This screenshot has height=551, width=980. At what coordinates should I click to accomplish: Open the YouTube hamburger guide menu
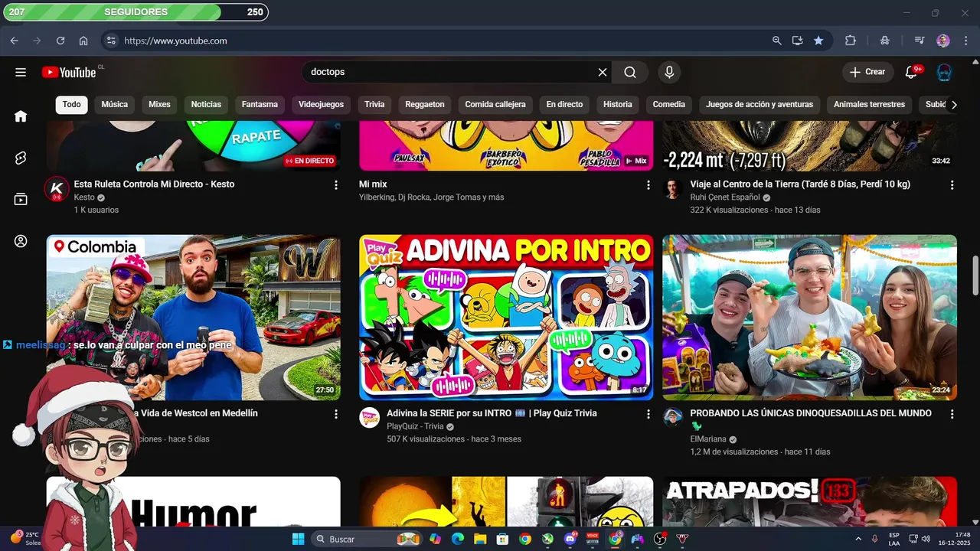point(21,72)
